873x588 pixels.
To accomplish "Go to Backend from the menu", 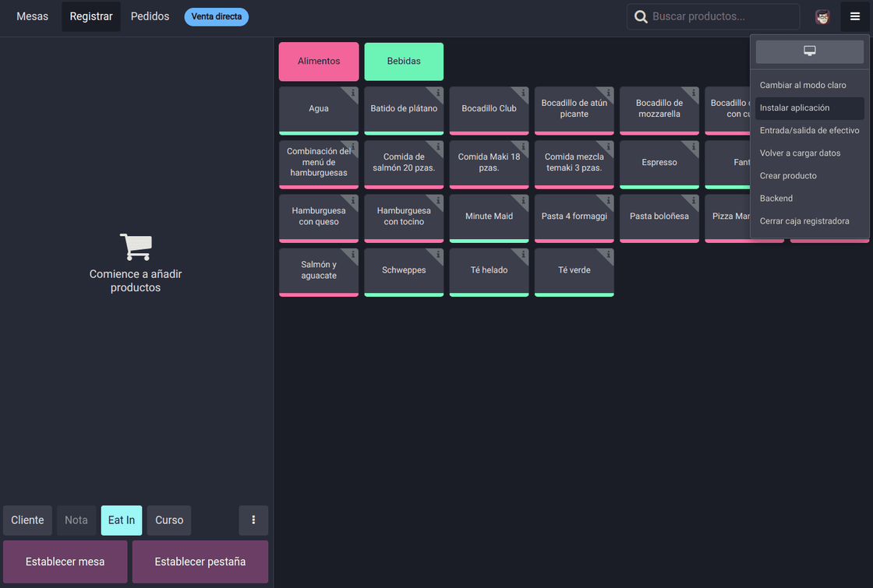I will (x=810, y=199).
